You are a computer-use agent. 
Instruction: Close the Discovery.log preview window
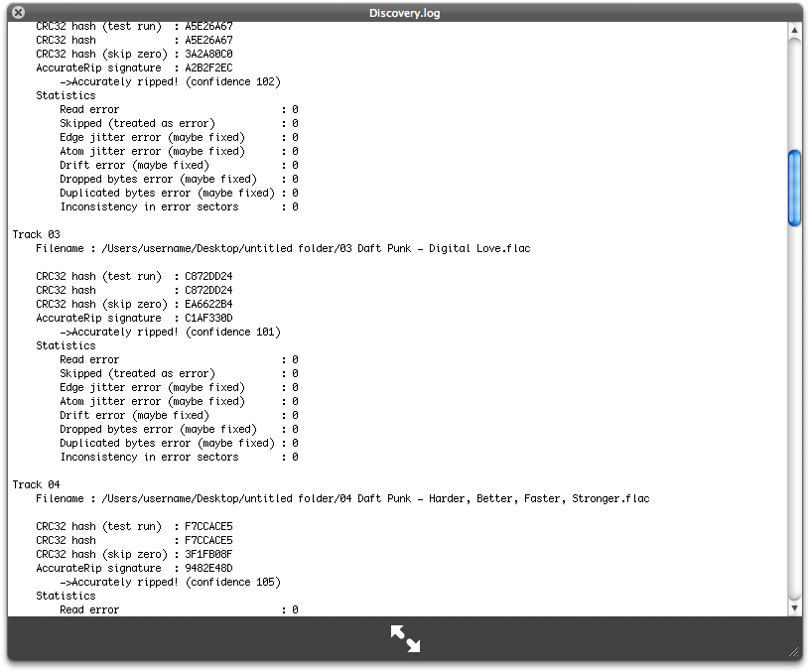18,12
